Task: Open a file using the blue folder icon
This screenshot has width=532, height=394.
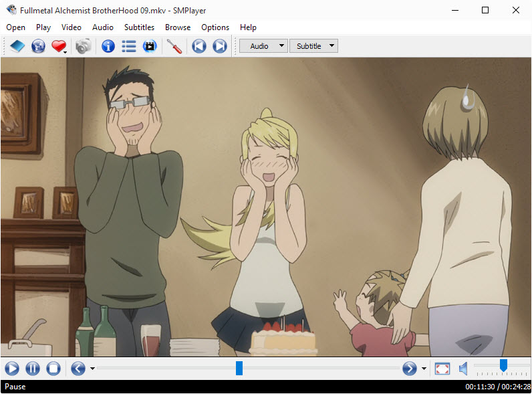Action: [17, 46]
